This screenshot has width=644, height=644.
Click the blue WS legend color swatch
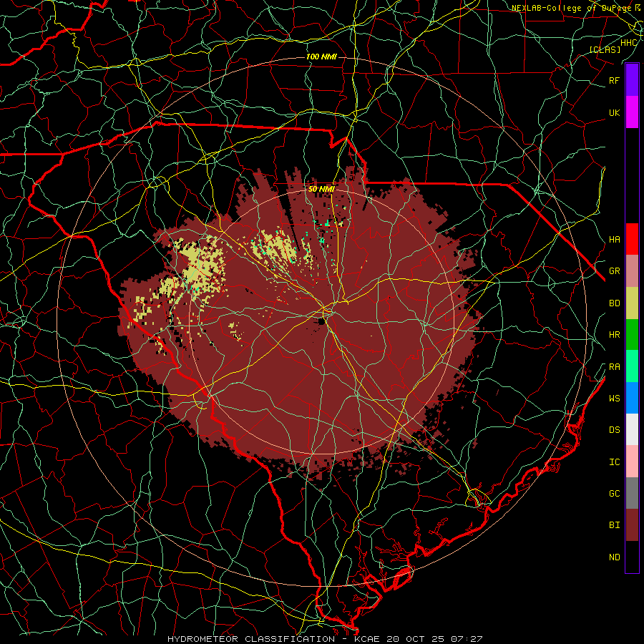coord(632,398)
